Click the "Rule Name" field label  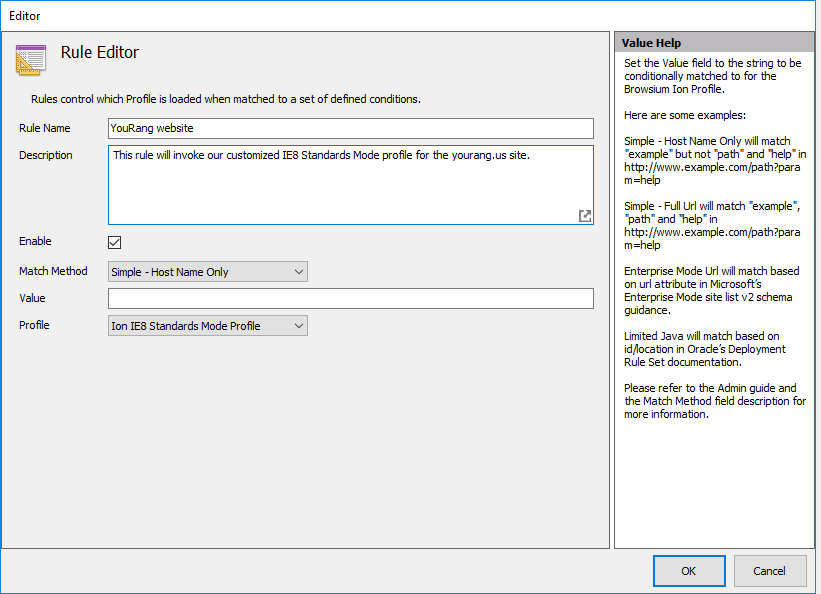(x=45, y=128)
